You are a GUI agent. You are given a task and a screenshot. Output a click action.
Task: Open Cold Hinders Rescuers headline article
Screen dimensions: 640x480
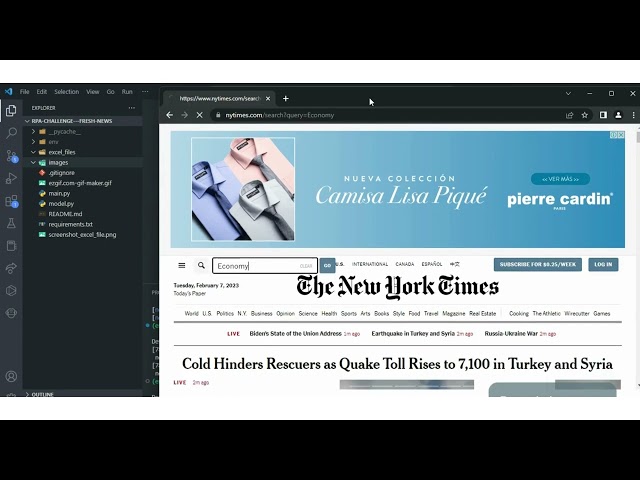[x=397, y=364]
